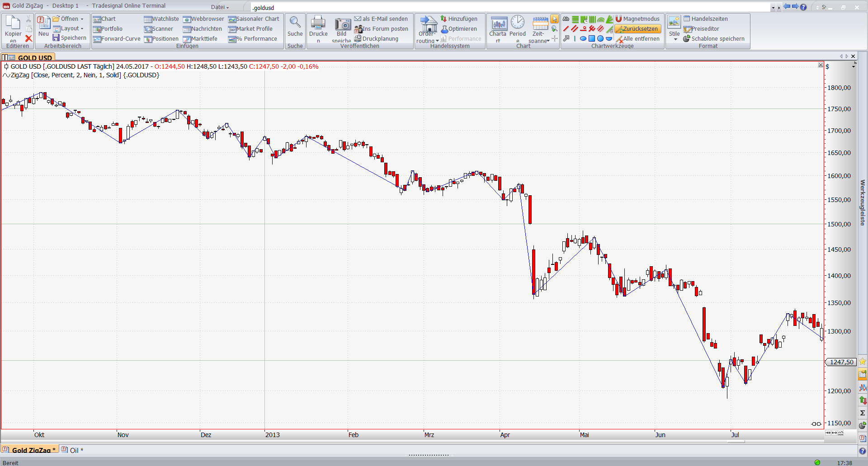This screenshot has width=868, height=466.
Task: Save chart image with camera icon
Action: (x=342, y=24)
